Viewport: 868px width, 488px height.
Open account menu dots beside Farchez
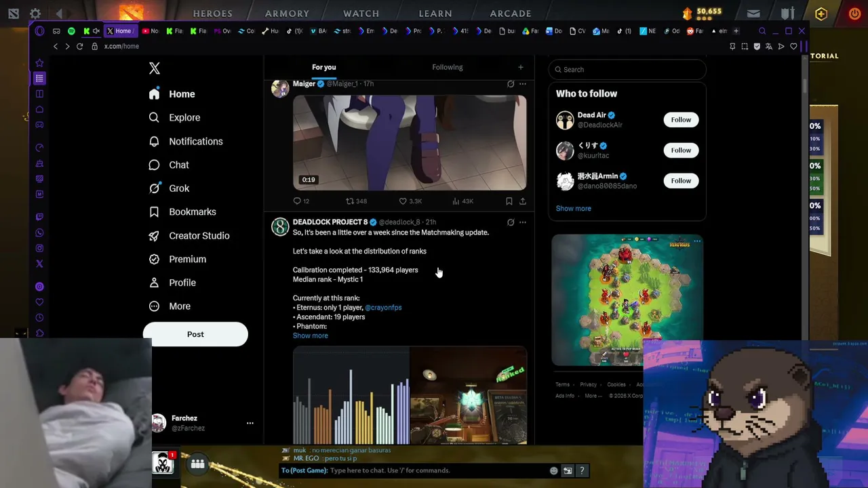[x=250, y=423]
